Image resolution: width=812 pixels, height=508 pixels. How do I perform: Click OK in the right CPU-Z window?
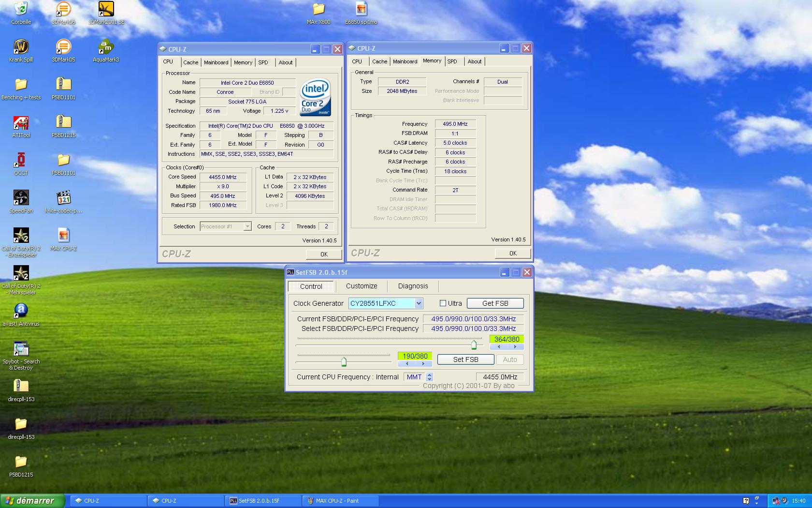point(513,253)
